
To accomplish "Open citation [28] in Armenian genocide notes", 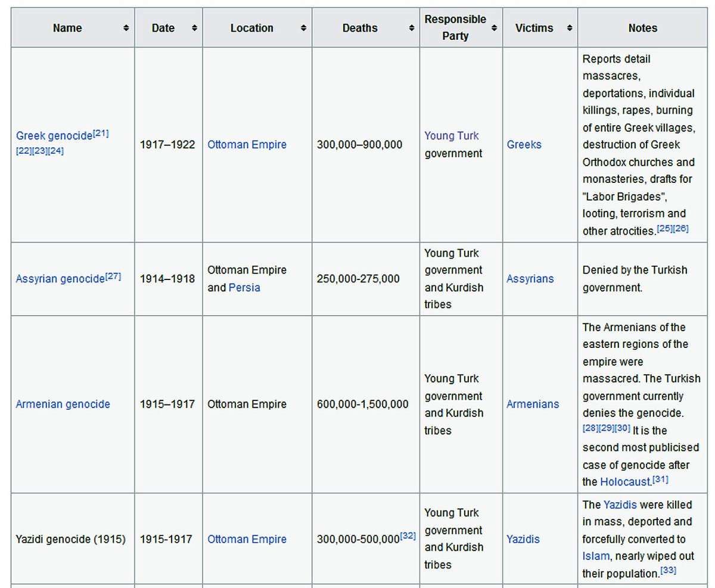I will tap(590, 428).
